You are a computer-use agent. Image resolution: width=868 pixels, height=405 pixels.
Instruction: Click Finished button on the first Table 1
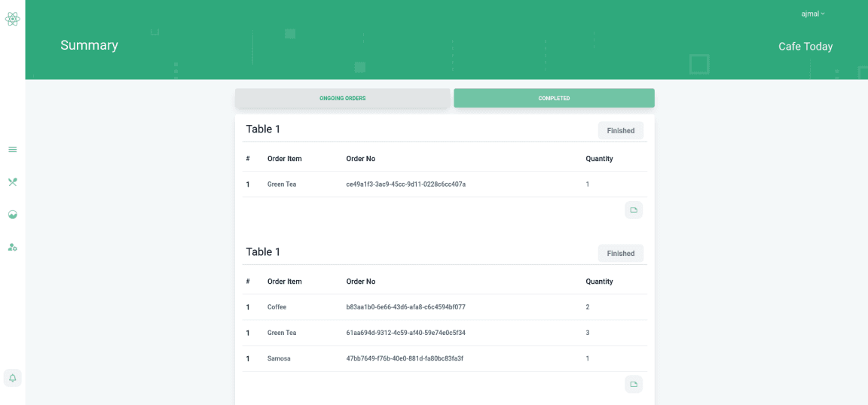(620, 131)
